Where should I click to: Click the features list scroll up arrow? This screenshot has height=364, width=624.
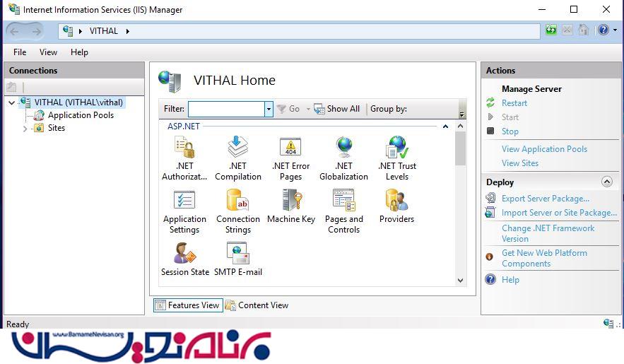461,126
